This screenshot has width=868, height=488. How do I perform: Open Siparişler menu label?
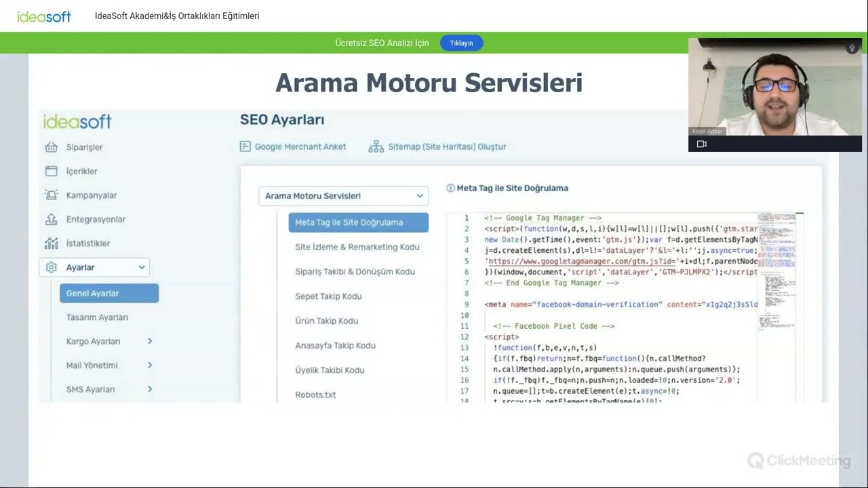click(x=84, y=147)
